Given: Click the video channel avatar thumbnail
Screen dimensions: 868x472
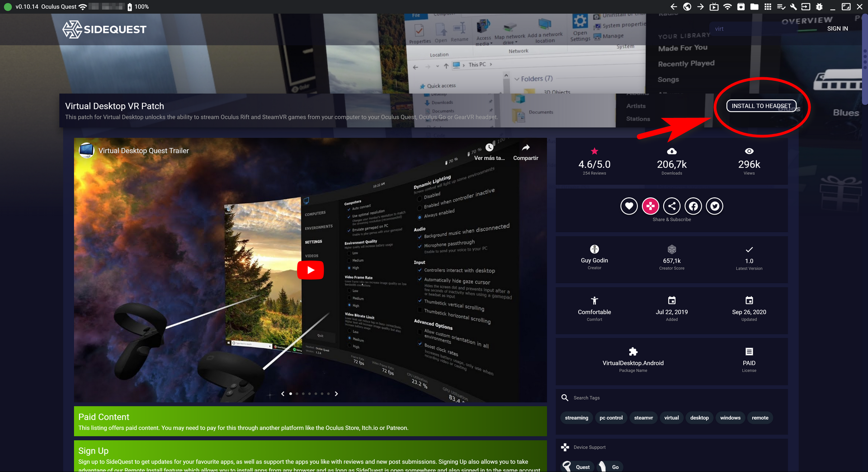Looking at the screenshot, I should tap(86, 150).
